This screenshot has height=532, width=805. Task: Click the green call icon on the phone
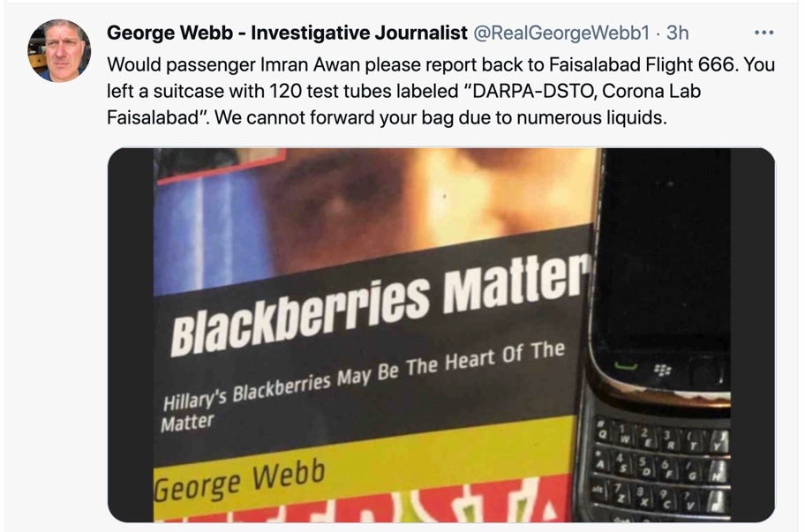click(625, 366)
